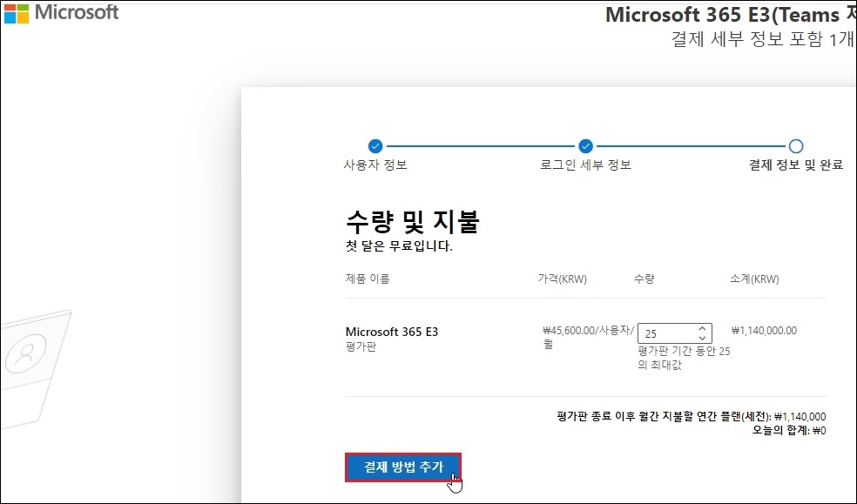
Task: Click the 소계(KRW) column header
Action: (754, 279)
